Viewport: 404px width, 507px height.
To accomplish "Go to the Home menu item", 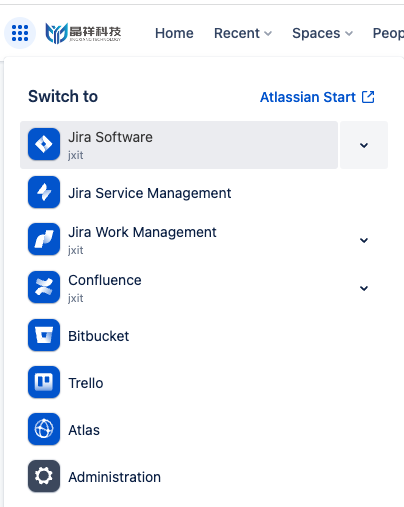I will click(x=174, y=33).
